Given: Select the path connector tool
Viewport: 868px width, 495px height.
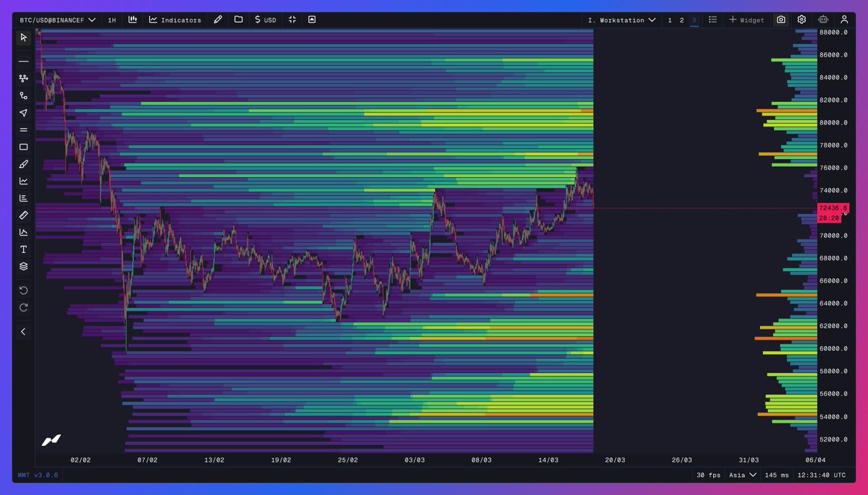Looking at the screenshot, I should 23,95.
